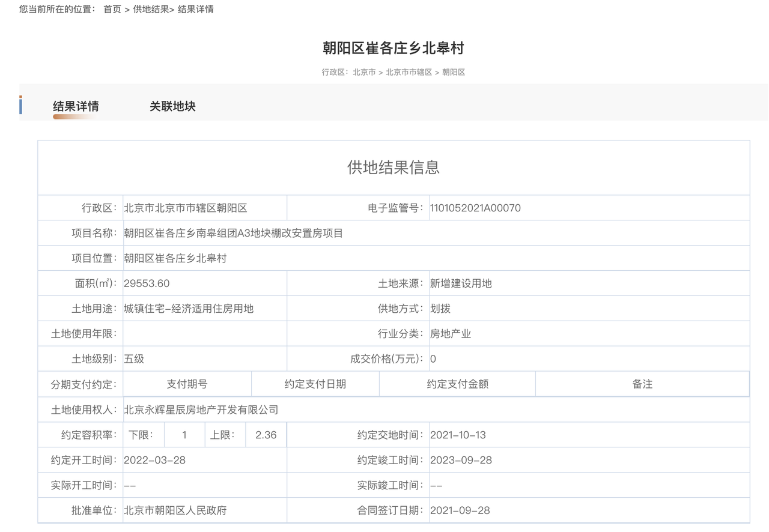The image size is (769, 532).
Task: Click the 分期支付约定 row label
Action: (84, 385)
